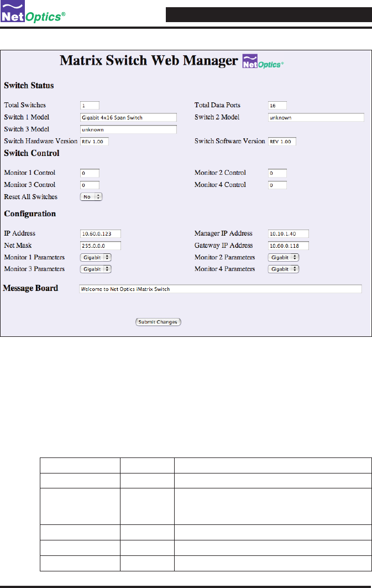Click the Gateway IP Address field
Image resolution: width=372 pixels, height=588 pixels.
[288, 246]
